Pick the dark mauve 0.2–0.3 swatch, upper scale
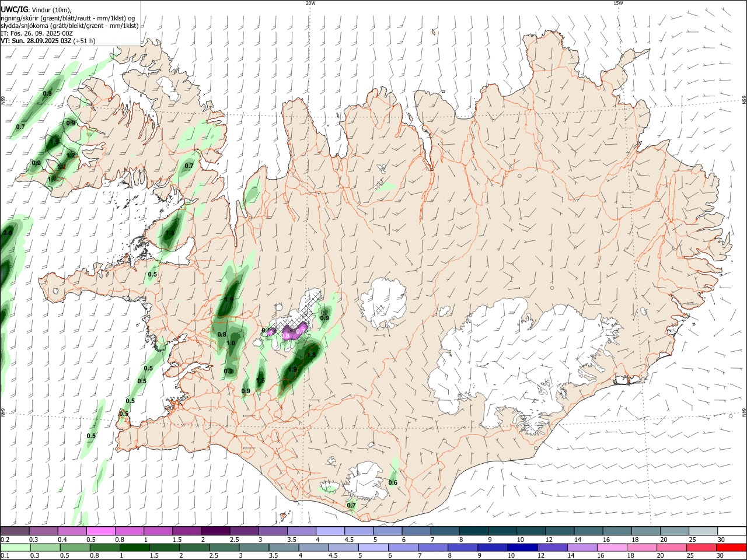747x560 pixels. (15, 531)
